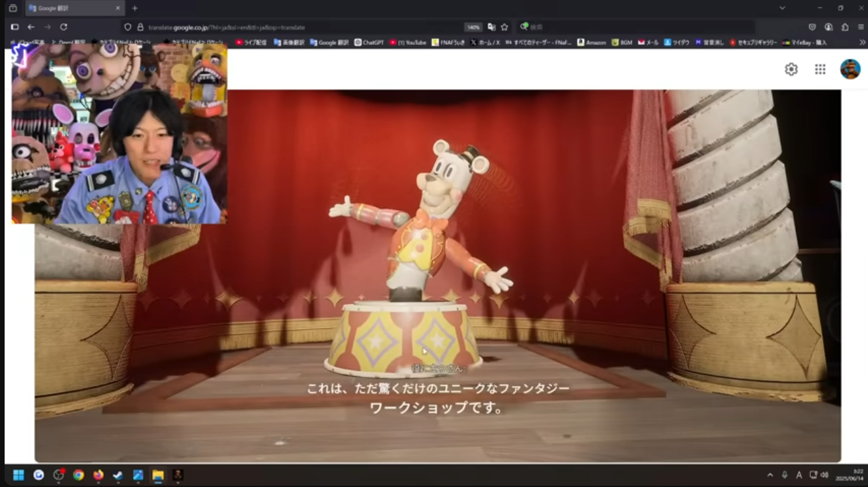Screen dimensions: 868x487
Task: Open the ホーム / X bookmark
Action: (x=485, y=42)
